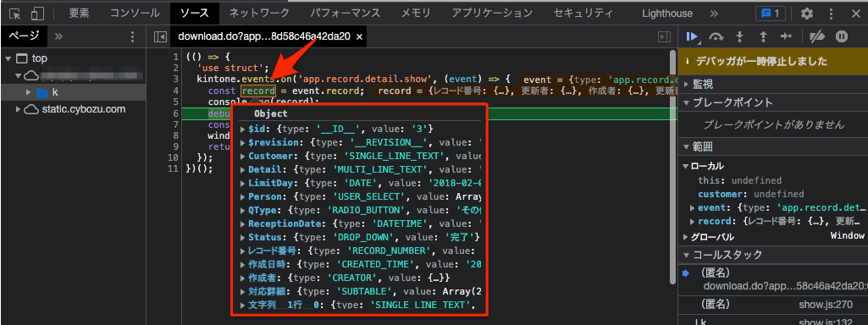
Task: Step into next function call
Action: [739, 36]
